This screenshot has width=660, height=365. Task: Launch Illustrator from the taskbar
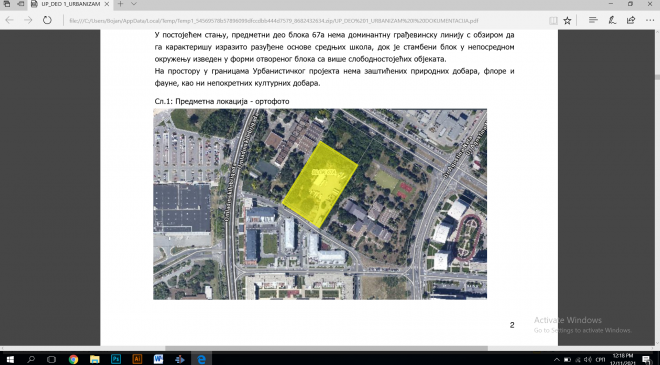point(137,359)
